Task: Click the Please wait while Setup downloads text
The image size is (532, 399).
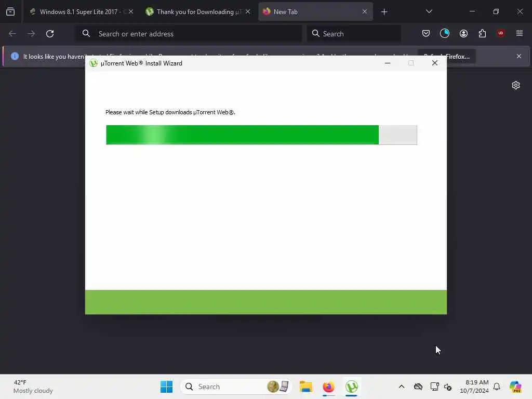Action: (x=170, y=112)
